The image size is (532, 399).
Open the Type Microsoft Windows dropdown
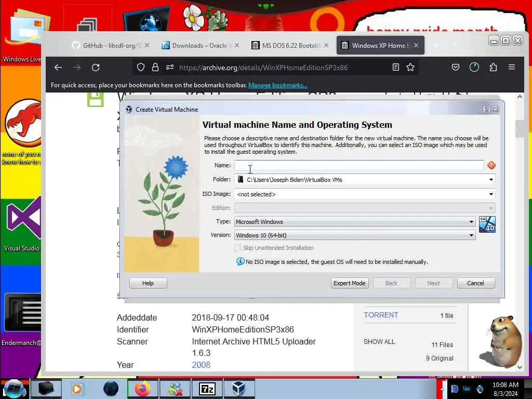[355, 221]
